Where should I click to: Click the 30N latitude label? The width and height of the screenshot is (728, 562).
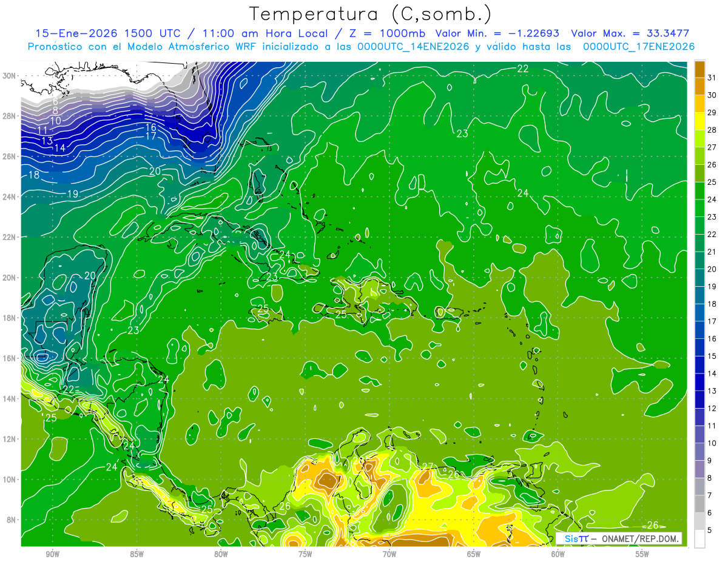click(9, 76)
